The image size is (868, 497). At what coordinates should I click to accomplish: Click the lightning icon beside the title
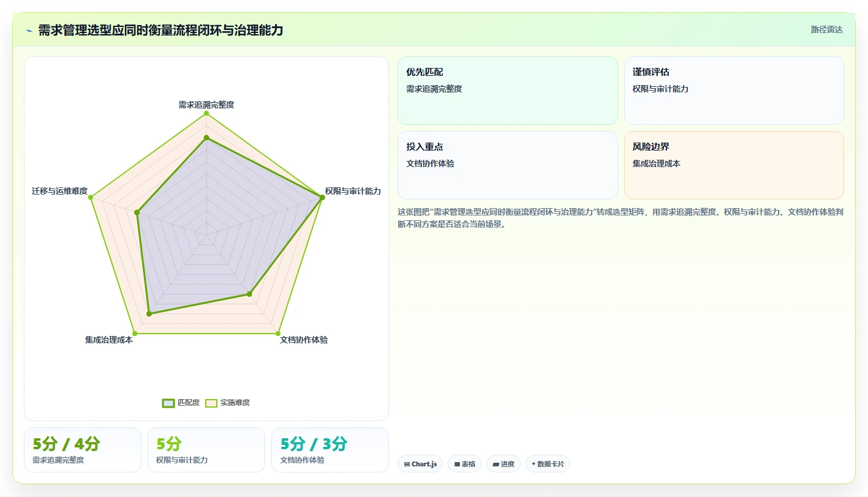(29, 30)
